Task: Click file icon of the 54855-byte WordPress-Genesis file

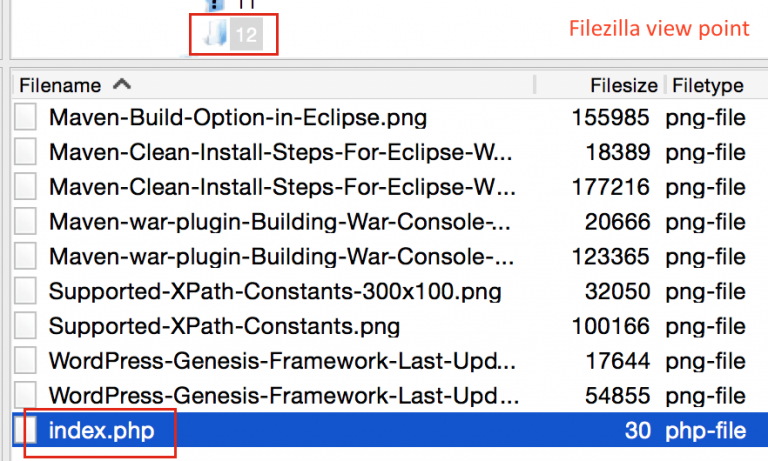Action: (x=26, y=395)
